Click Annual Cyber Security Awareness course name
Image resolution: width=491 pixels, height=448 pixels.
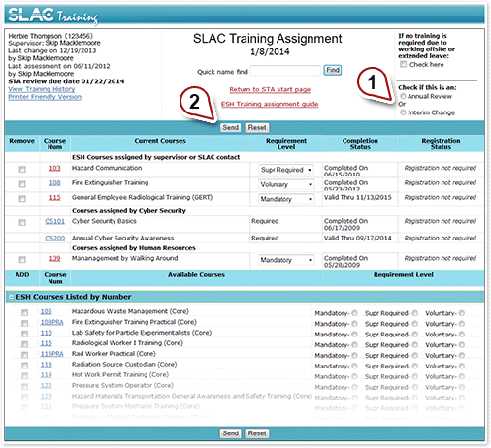coord(122,238)
